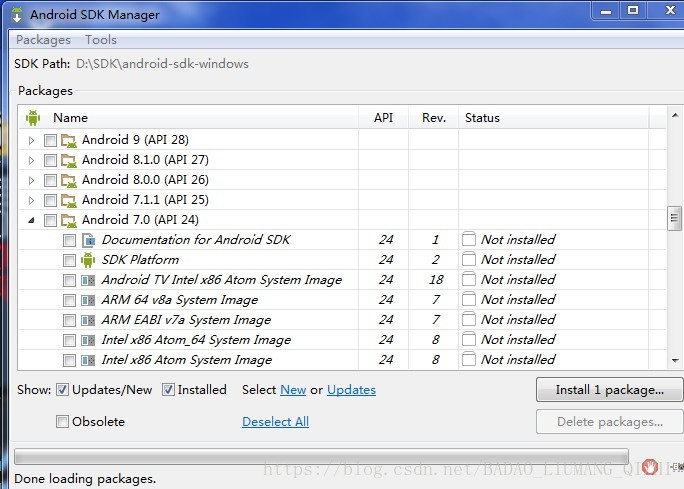Open the Tools menu
The width and height of the screenshot is (684, 489).
pyautogui.click(x=101, y=40)
